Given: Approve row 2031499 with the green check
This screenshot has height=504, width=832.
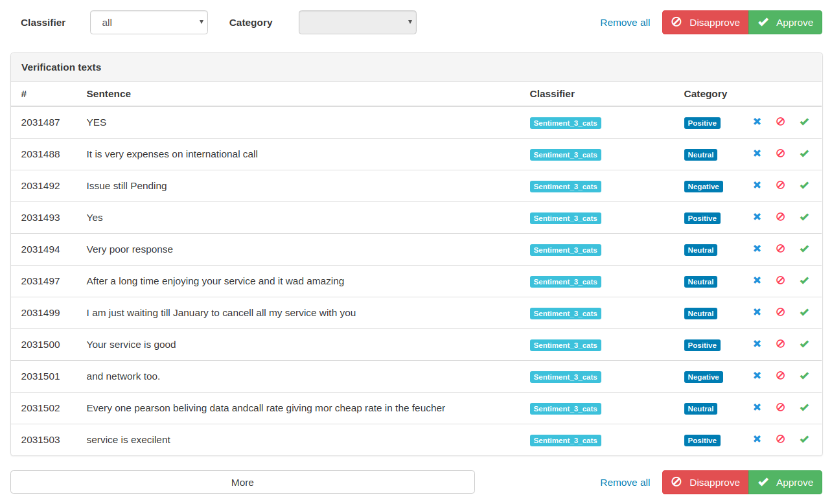Looking at the screenshot, I should 804,312.
